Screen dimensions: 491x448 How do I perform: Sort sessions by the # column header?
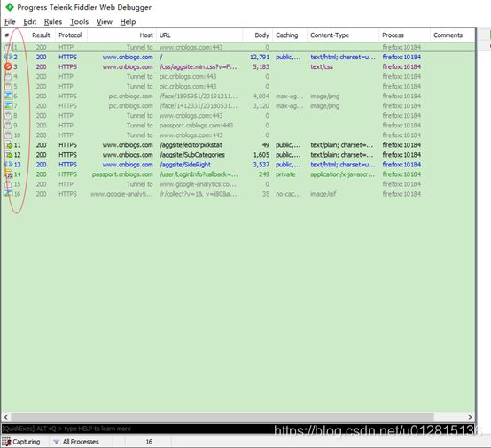coord(14,35)
